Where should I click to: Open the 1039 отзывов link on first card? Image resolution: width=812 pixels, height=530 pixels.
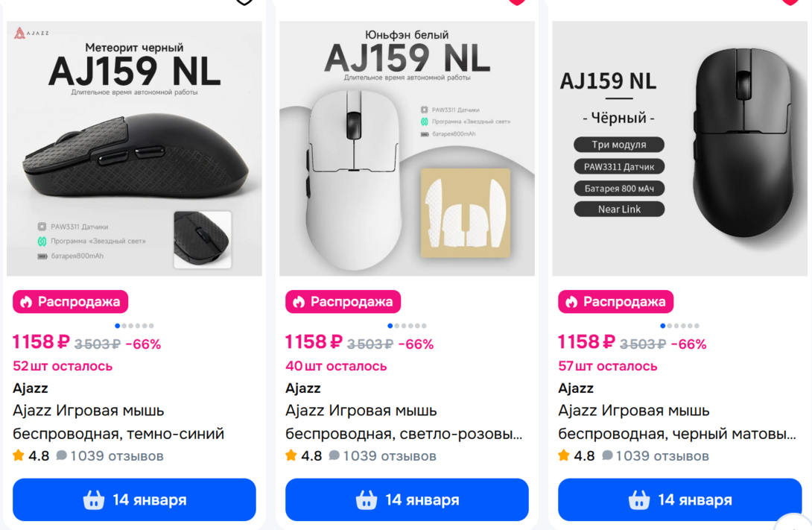coord(116,455)
